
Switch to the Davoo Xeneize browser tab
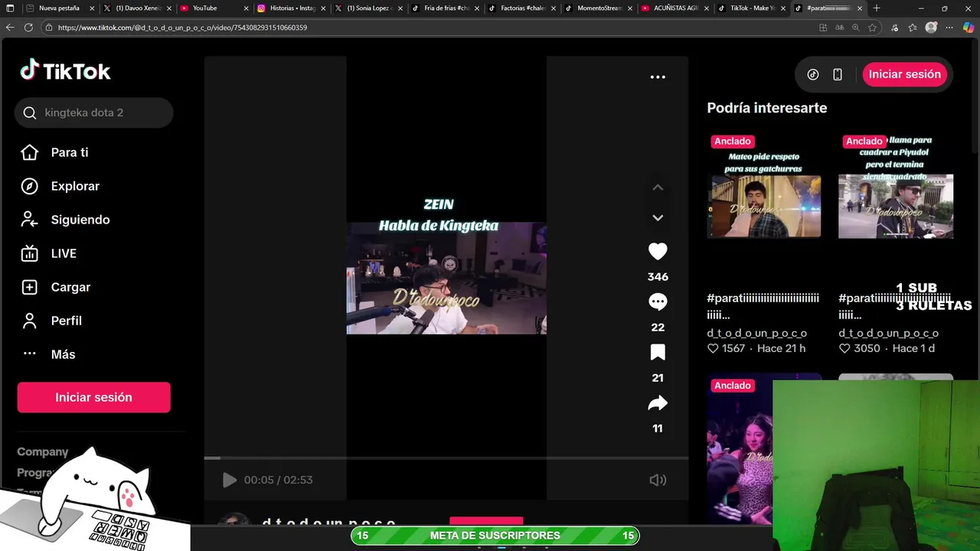click(x=138, y=8)
